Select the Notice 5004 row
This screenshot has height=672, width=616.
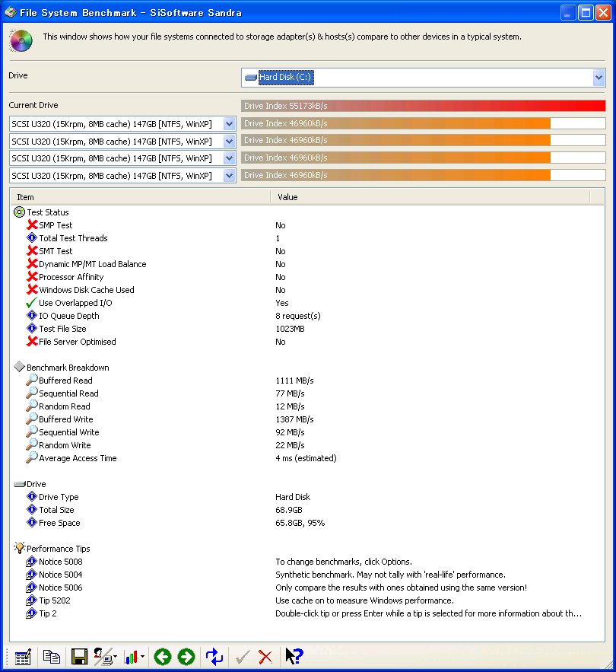(x=306, y=575)
